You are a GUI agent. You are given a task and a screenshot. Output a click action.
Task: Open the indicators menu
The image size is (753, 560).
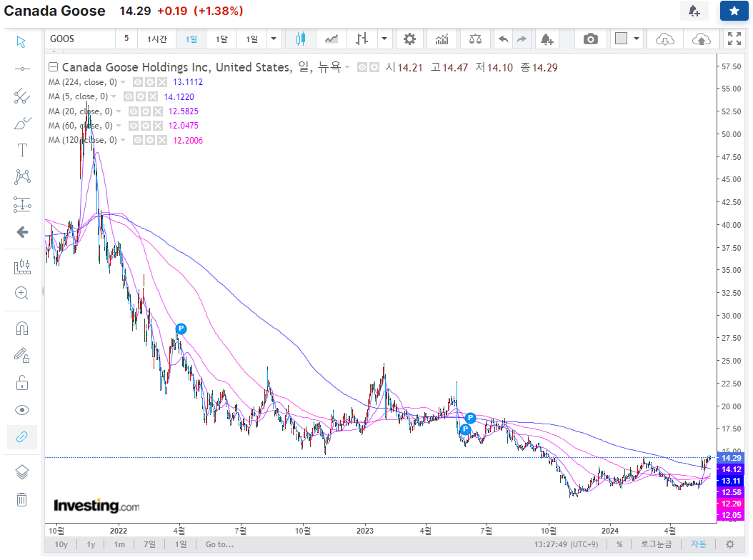tap(442, 39)
